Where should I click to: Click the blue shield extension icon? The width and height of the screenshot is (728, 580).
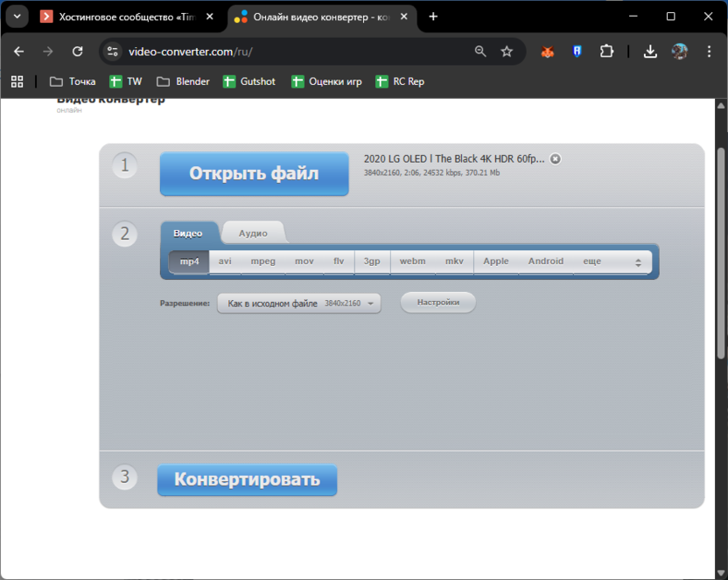[x=577, y=52]
